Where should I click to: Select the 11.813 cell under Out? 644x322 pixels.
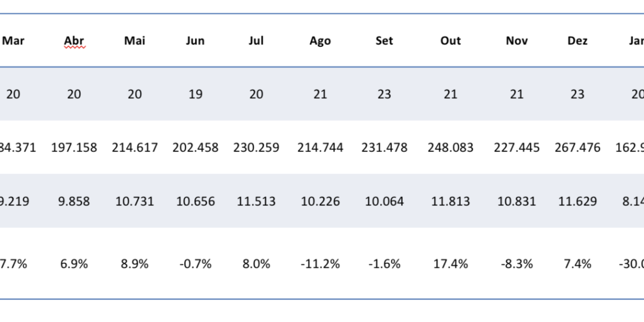pyautogui.click(x=450, y=201)
